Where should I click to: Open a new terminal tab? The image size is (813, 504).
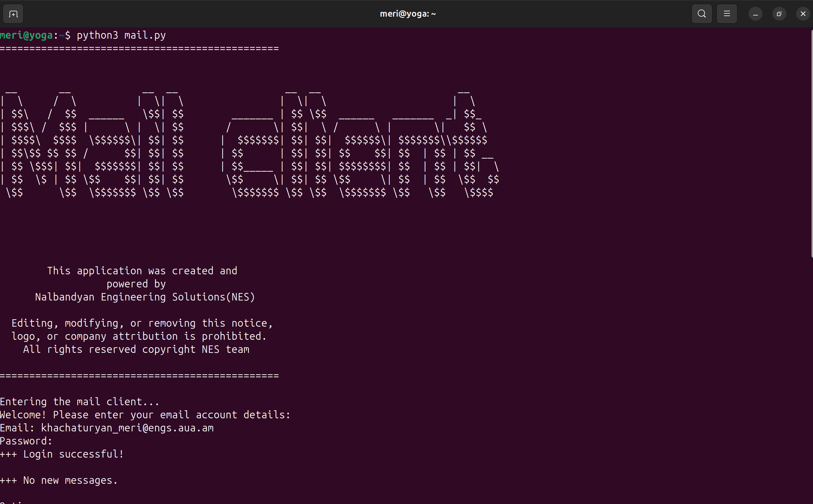(x=13, y=14)
